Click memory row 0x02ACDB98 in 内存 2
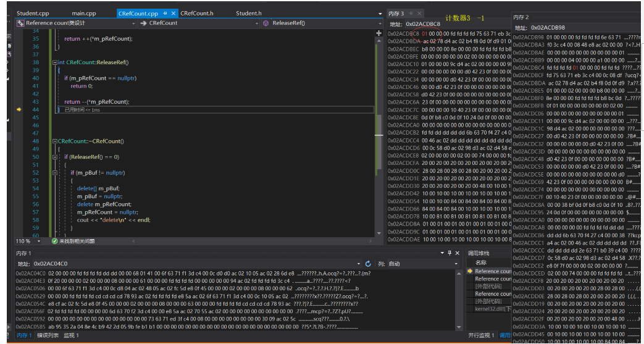Image resolution: width=644 pixels, height=344 pixels. (x=577, y=38)
